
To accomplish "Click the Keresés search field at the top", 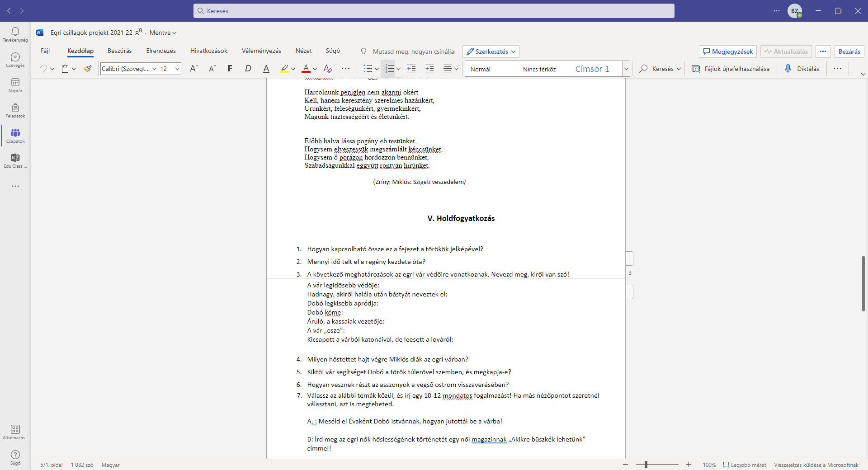I will click(x=434, y=11).
